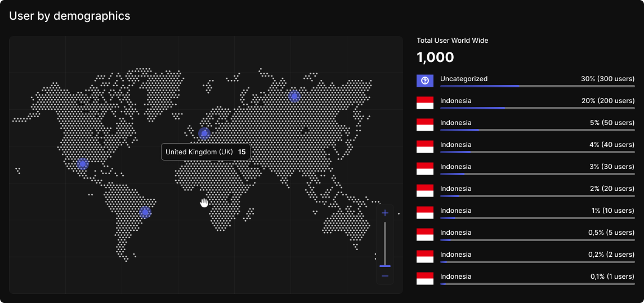Click the progress bar for 4% (40 users)

[537, 152]
